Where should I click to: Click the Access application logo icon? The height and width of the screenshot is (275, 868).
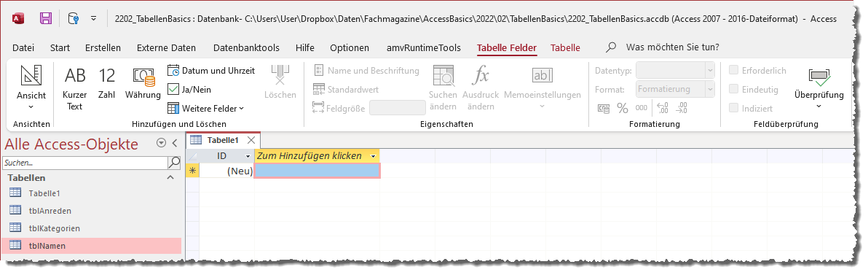[17, 18]
